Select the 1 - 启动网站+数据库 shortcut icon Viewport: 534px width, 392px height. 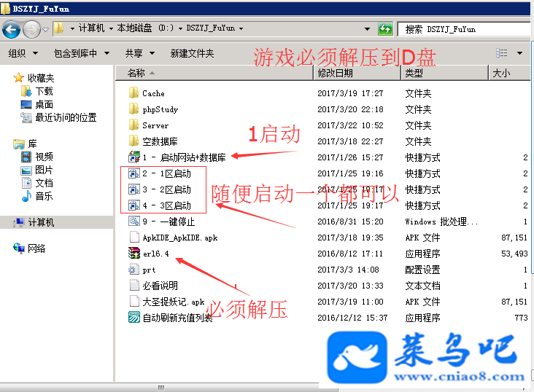click(134, 157)
